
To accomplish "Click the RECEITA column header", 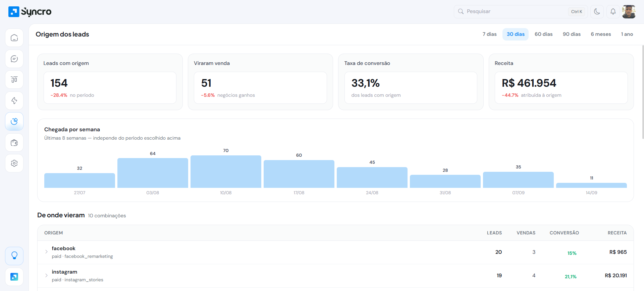I will (x=617, y=233).
